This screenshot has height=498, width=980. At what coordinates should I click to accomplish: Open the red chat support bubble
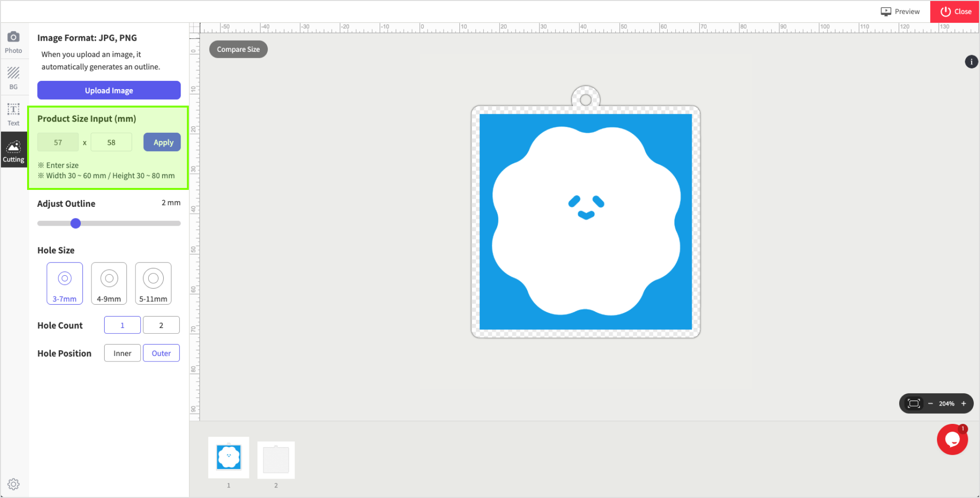pos(952,439)
